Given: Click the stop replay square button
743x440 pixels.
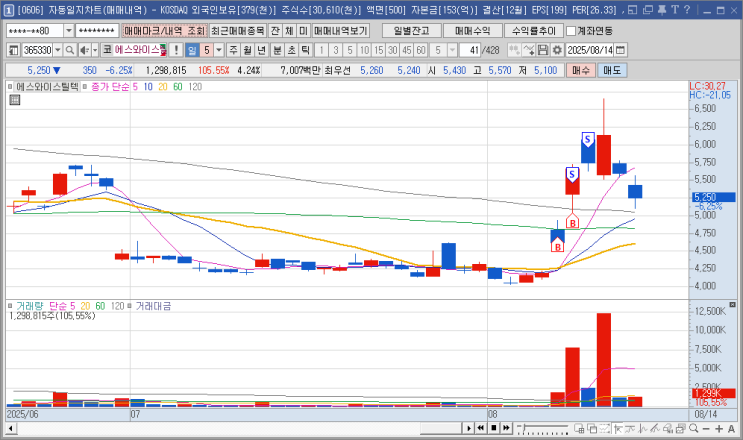Looking at the screenshot, I should [x=493, y=428].
